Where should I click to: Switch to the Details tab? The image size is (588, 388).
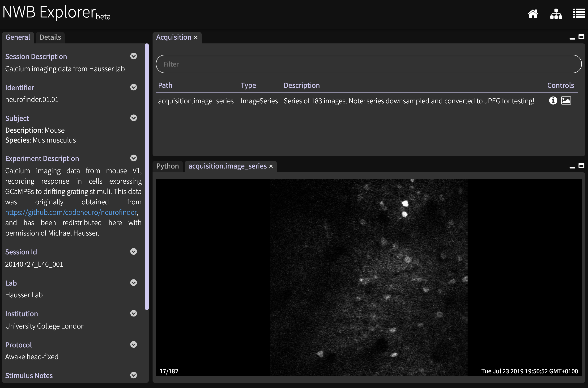point(50,37)
